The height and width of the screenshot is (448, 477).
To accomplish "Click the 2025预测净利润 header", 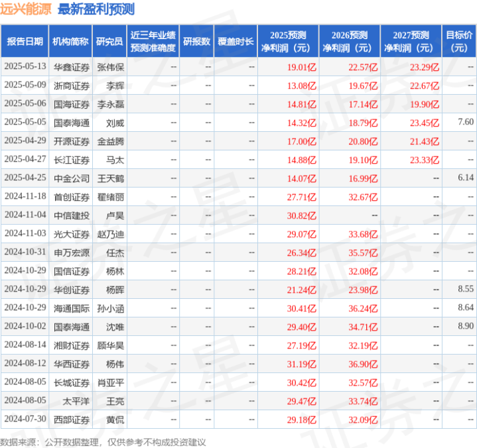I will pyautogui.click(x=288, y=41).
